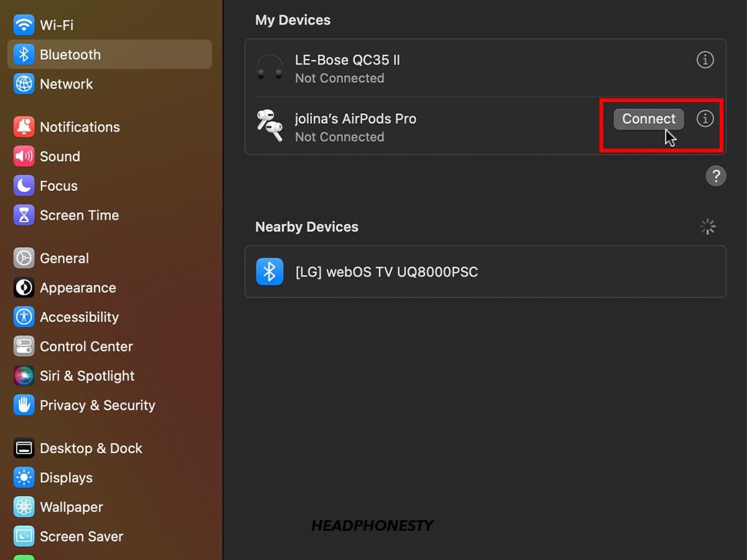Open Focus settings

tap(59, 186)
